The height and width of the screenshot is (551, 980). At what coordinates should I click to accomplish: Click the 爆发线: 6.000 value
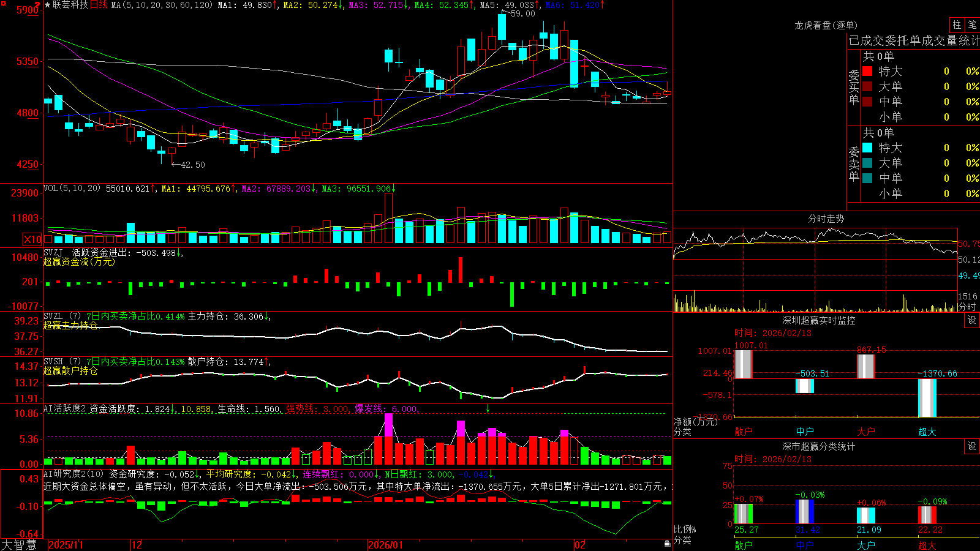pos(386,408)
